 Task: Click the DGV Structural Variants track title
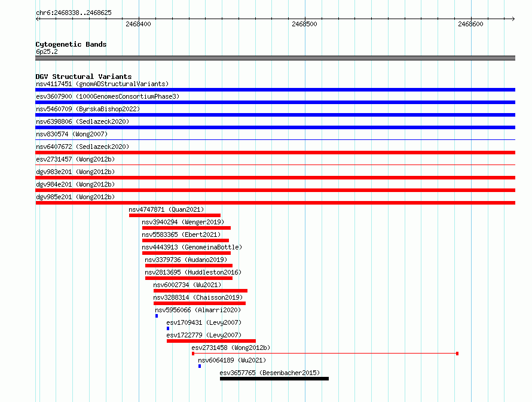click(84, 77)
